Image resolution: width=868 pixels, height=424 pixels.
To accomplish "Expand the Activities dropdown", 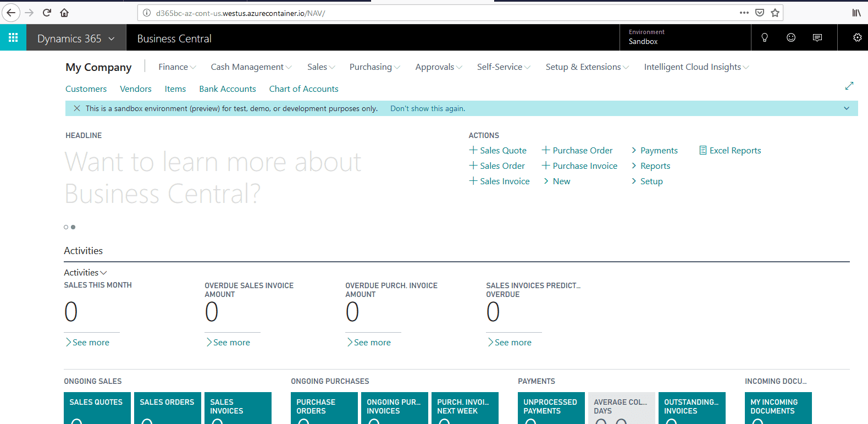I will point(85,272).
